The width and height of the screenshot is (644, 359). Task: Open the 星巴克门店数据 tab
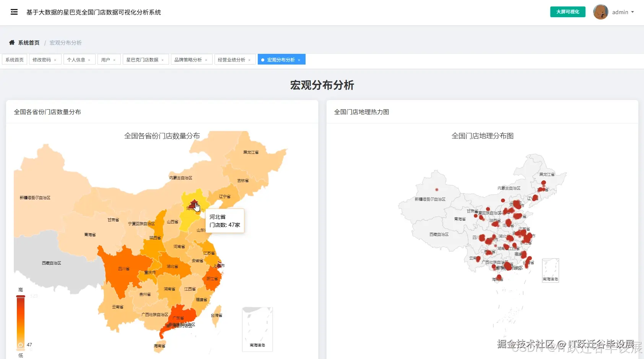(143, 60)
